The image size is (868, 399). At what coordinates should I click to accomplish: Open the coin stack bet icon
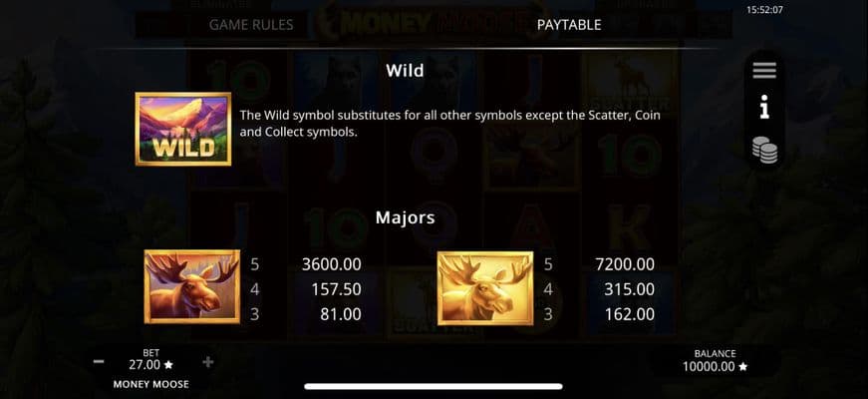click(x=764, y=150)
